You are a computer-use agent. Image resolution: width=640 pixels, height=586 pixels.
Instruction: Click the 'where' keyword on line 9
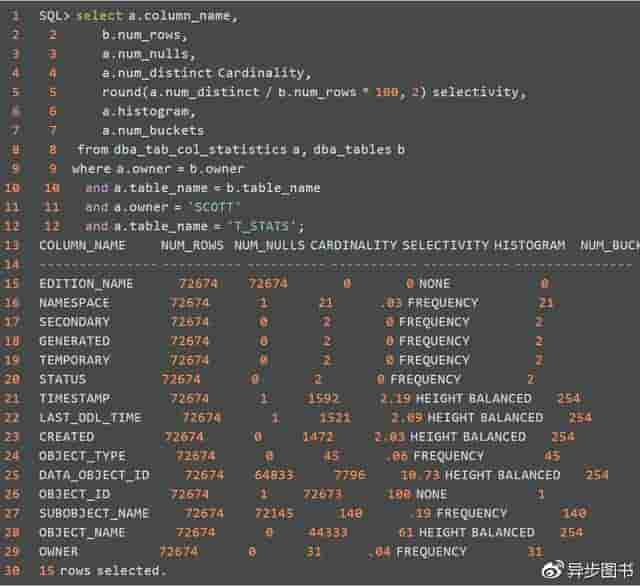tap(91, 169)
